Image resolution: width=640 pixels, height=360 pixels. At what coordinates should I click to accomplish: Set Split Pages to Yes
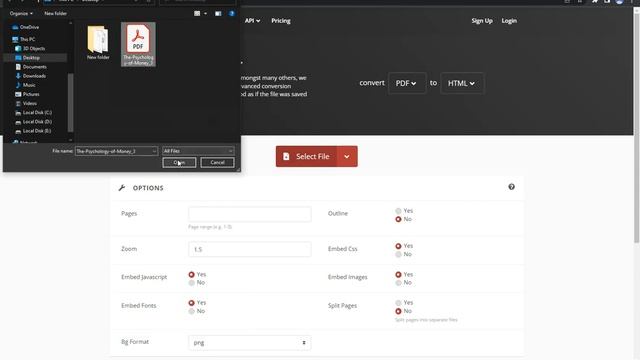[398, 303]
